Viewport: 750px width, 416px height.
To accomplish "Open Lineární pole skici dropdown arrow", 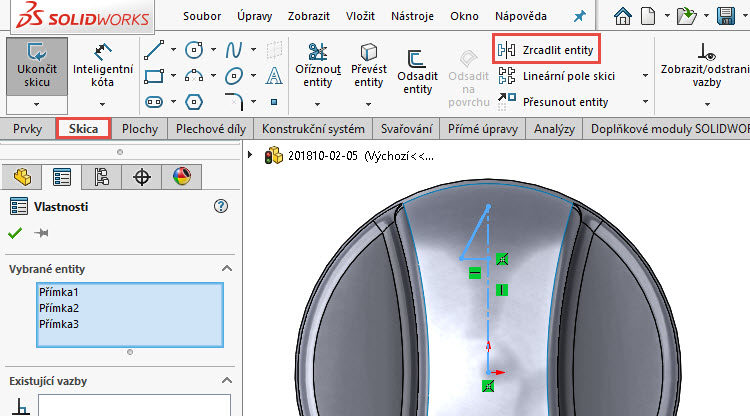I will click(645, 76).
